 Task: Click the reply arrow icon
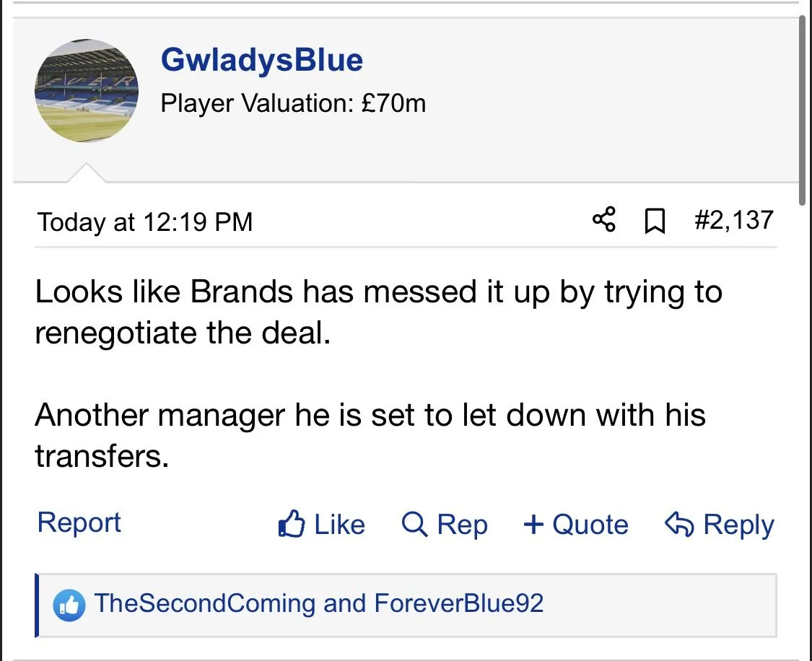point(678,525)
